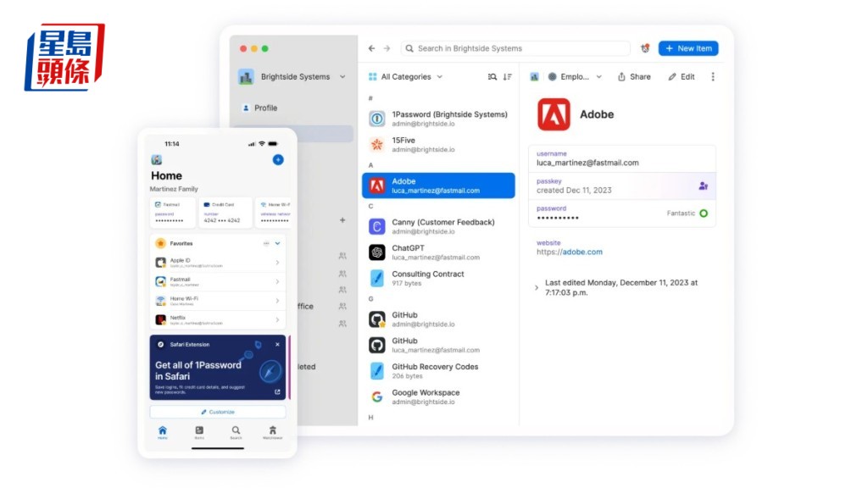Open the three-dot more options menu
The image size is (868, 488).
coord(712,77)
